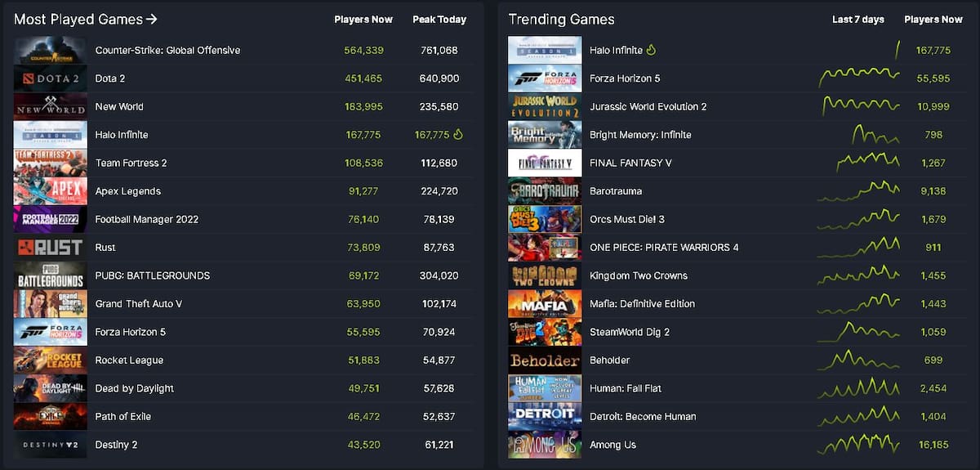Viewport: 980px width, 470px height.
Task: Open the Beholder logo thumbnail
Action: click(x=545, y=360)
